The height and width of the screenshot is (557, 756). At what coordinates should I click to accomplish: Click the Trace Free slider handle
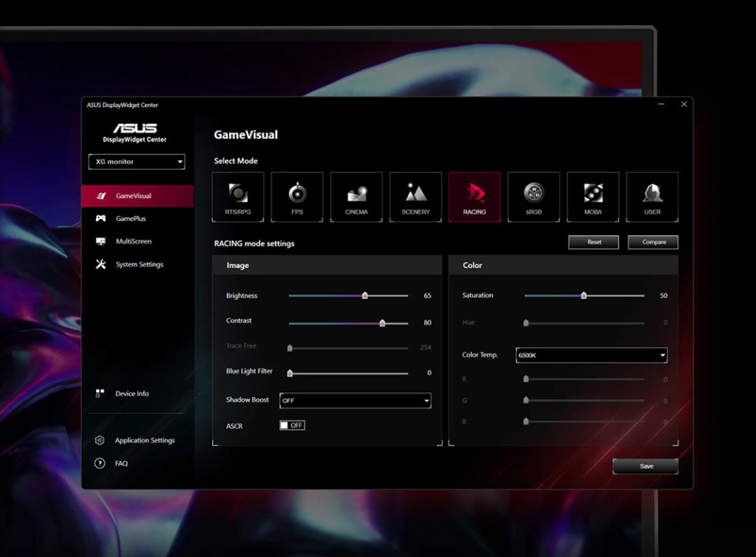click(x=290, y=348)
